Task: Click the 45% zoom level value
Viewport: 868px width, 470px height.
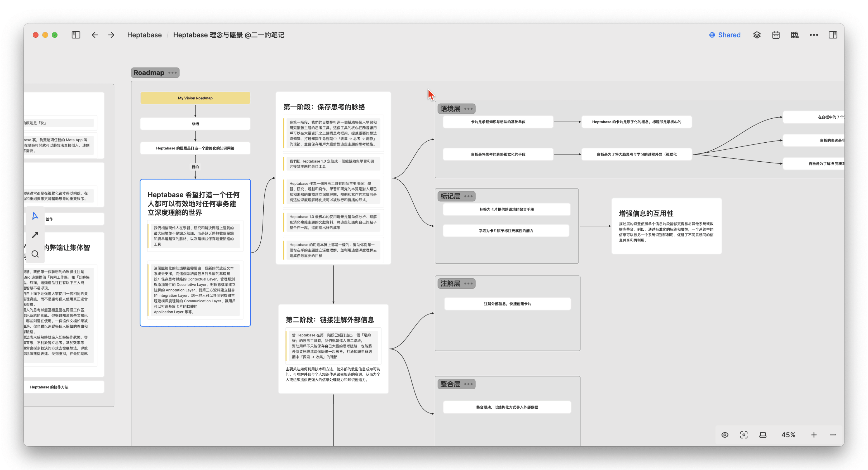Action: (x=788, y=435)
